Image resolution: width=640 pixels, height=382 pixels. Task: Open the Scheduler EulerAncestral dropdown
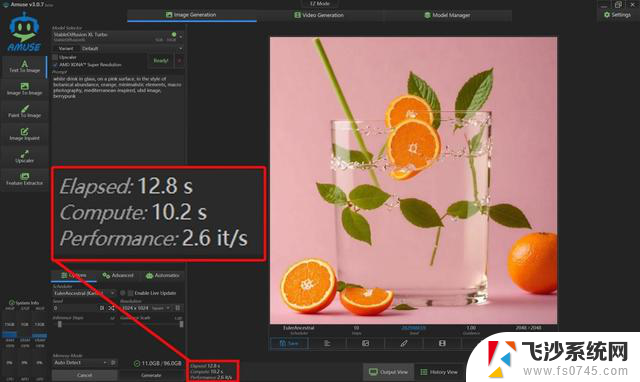pyautogui.click(x=84, y=293)
